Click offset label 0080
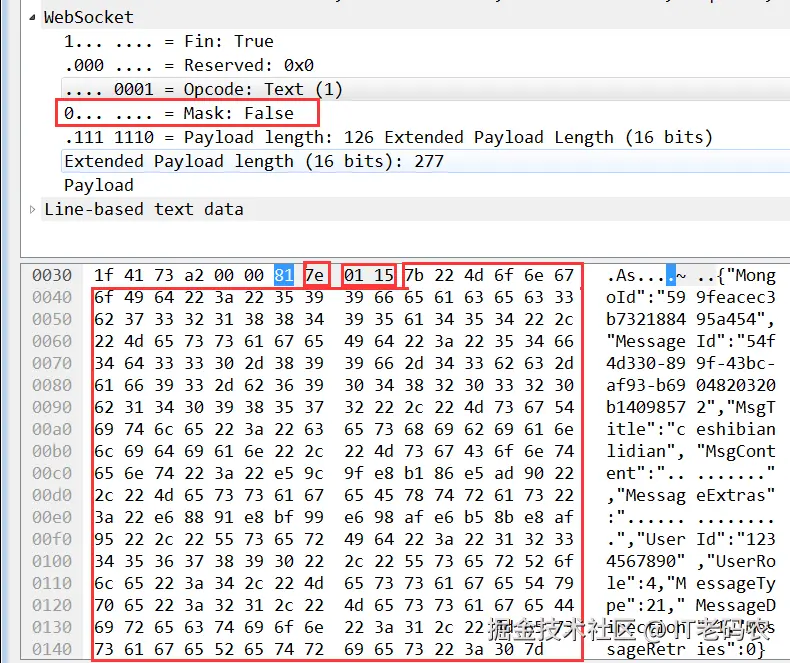This screenshot has width=790, height=663. tap(52, 385)
